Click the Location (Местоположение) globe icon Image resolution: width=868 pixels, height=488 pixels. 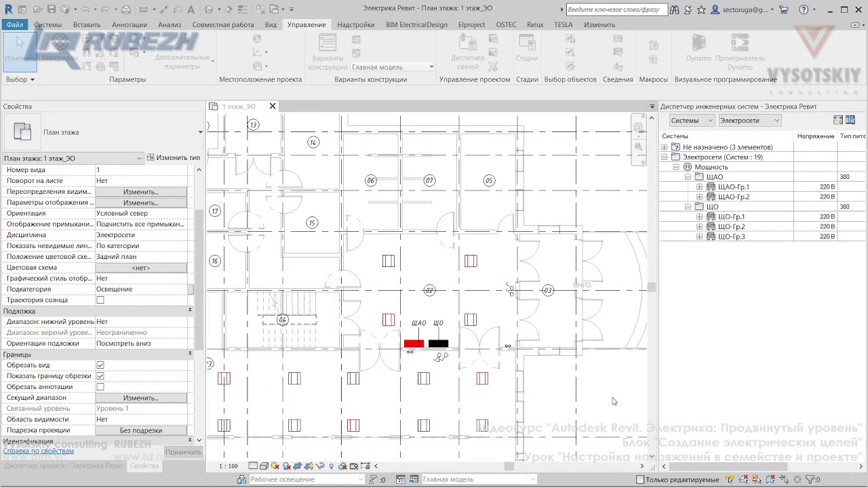click(257, 39)
